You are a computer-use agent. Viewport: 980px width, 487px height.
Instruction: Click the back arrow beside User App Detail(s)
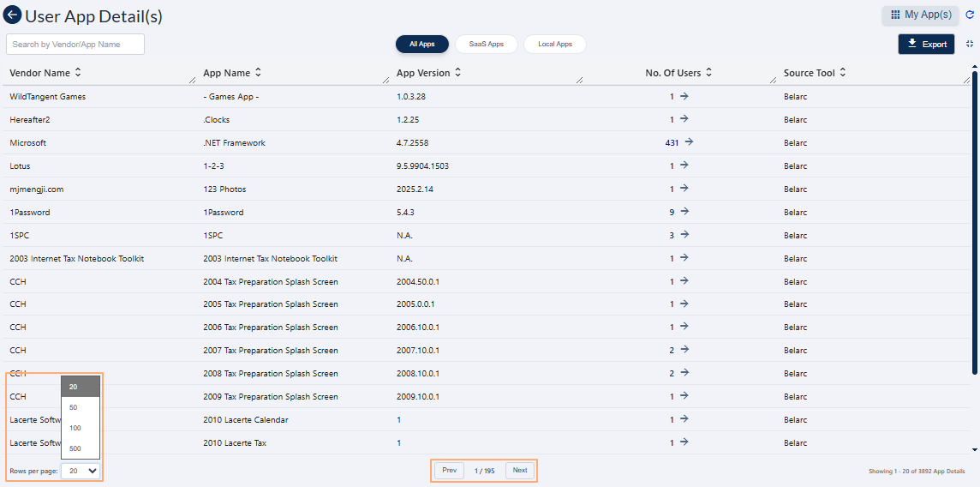click(x=13, y=15)
